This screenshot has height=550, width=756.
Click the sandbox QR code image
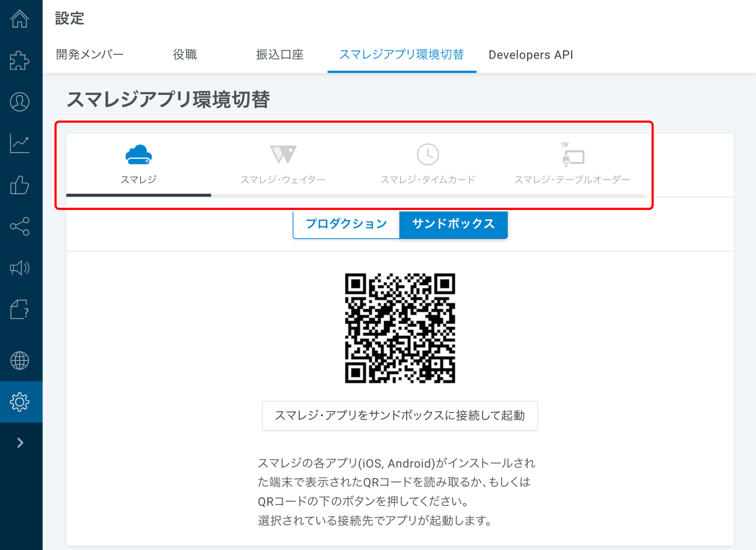400,328
